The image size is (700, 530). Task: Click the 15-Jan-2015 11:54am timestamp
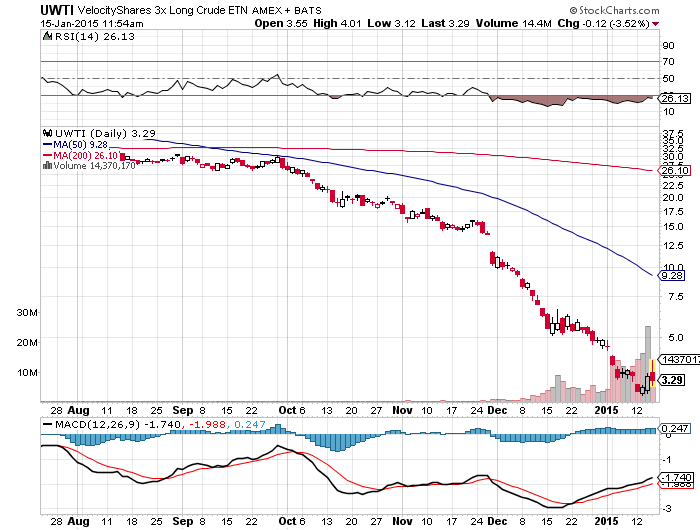click(x=92, y=24)
